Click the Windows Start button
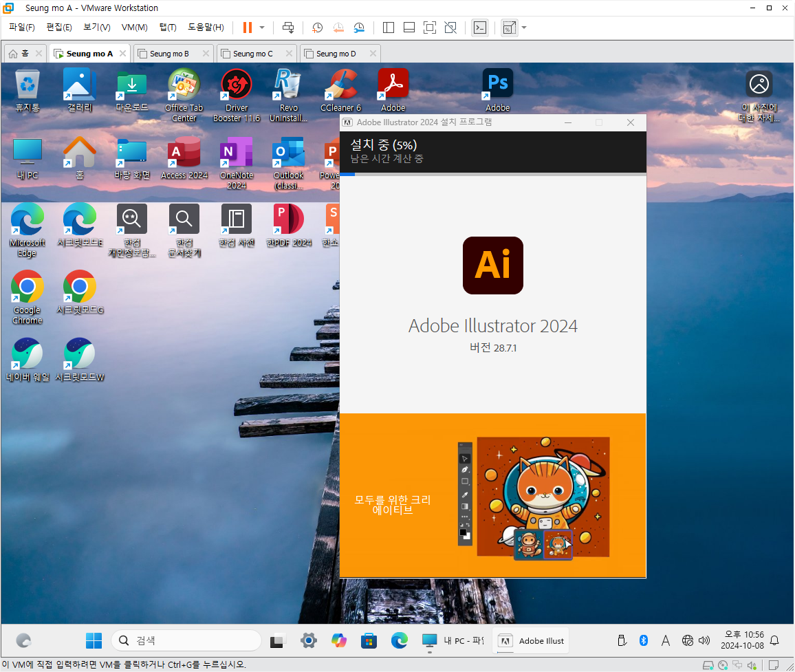795x672 pixels. pyautogui.click(x=94, y=640)
